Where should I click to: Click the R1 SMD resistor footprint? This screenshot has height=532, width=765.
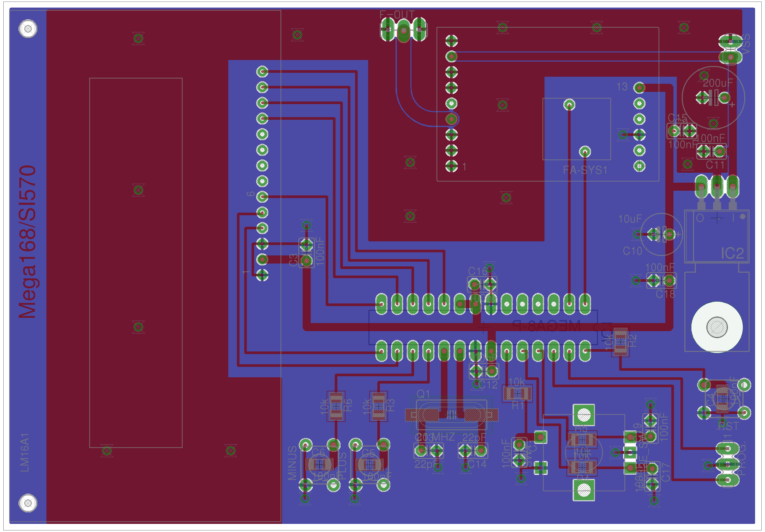[x=517, y=394]
